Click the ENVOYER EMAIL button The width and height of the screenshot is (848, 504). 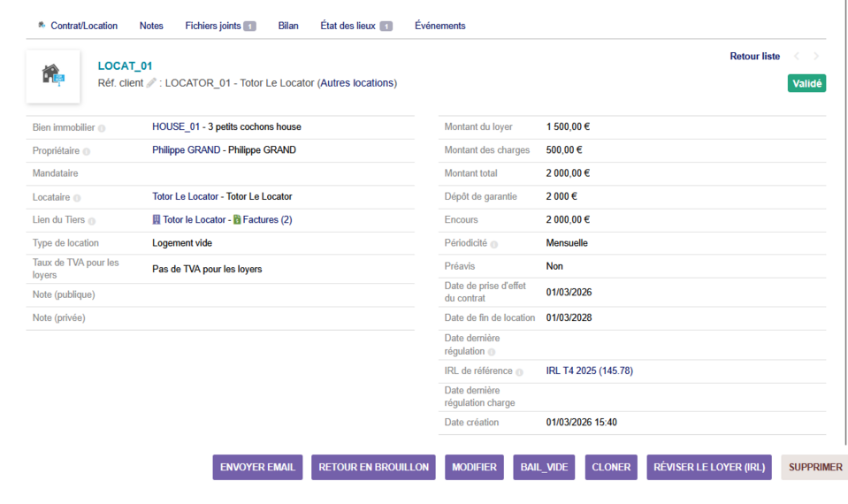257,467
